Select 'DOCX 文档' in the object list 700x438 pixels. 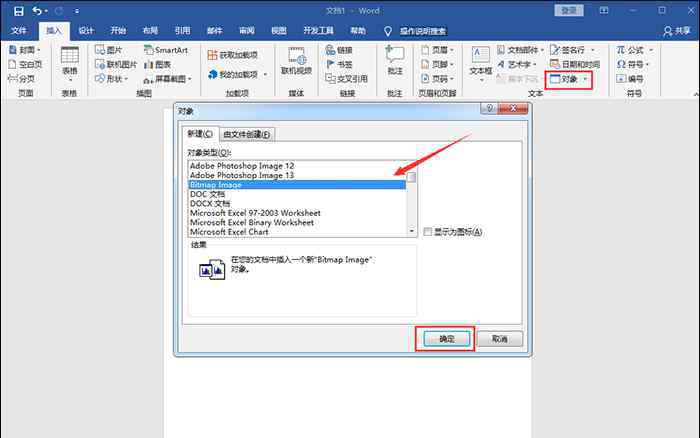pos(297,203)
